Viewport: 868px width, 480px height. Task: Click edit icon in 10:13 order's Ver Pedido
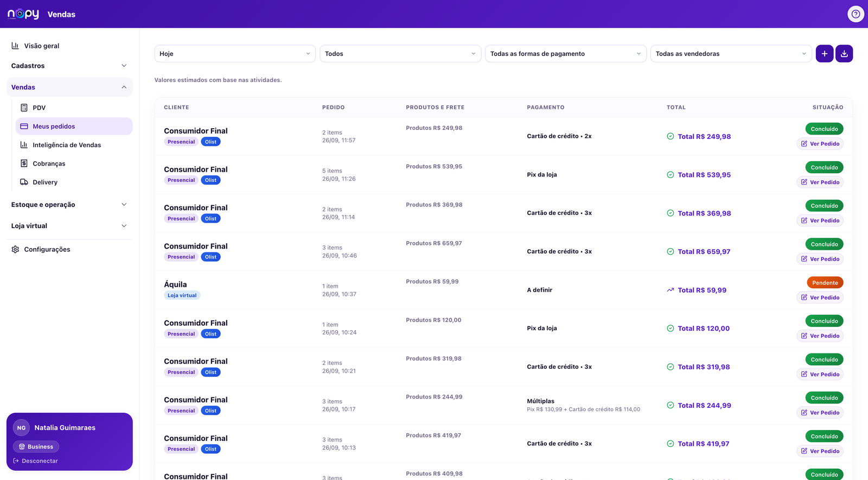(x=804, y=451)
